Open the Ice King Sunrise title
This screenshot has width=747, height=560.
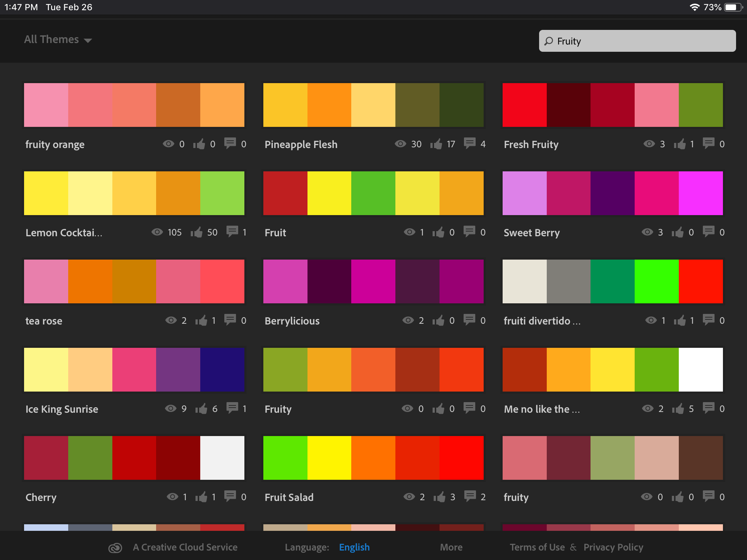62,409
